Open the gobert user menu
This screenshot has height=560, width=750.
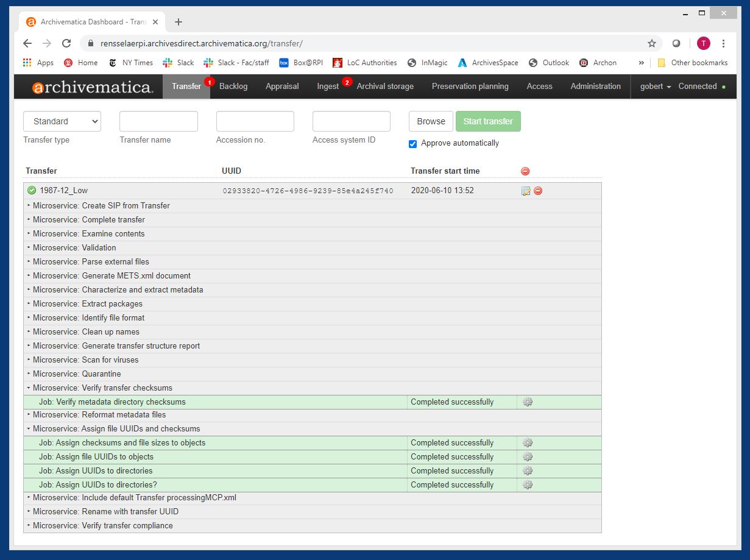coord(656,87)
